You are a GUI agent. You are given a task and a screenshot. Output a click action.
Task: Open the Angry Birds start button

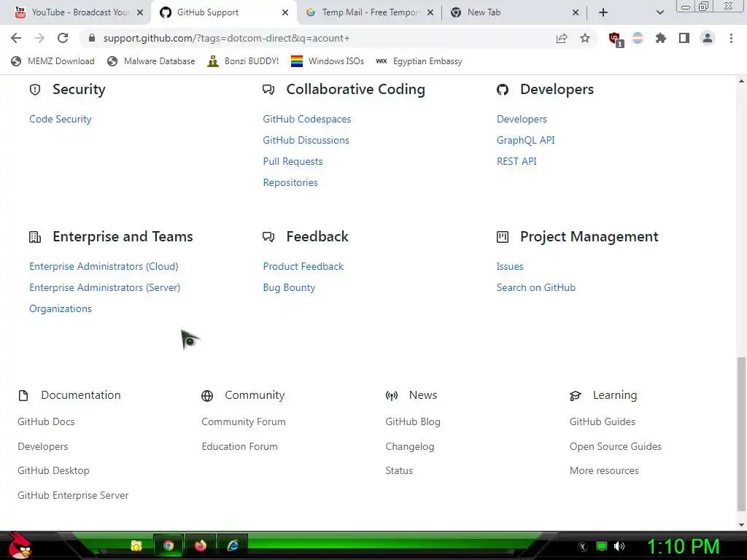pyautogui.click(x=20, y=545)
